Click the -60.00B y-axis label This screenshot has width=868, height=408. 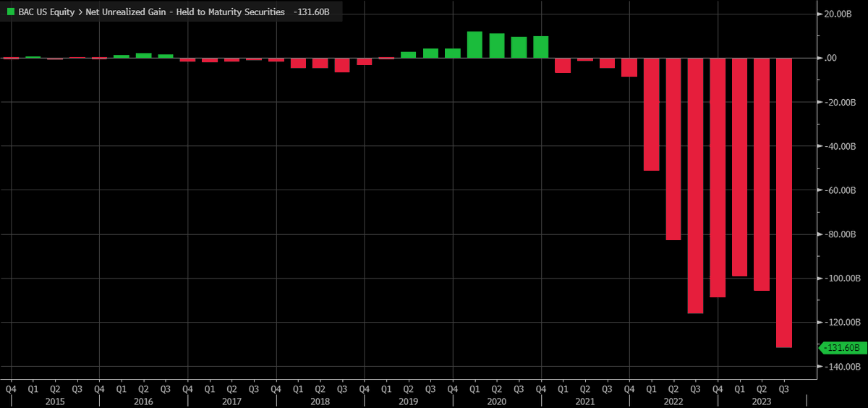(x=840, y=190)
